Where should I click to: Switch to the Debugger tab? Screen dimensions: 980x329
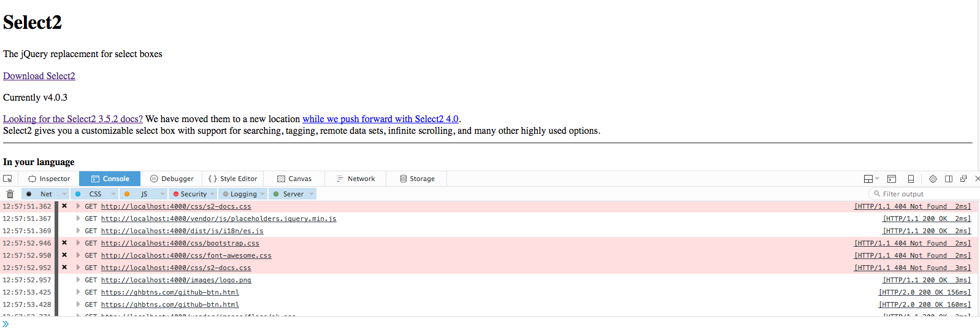172,179
